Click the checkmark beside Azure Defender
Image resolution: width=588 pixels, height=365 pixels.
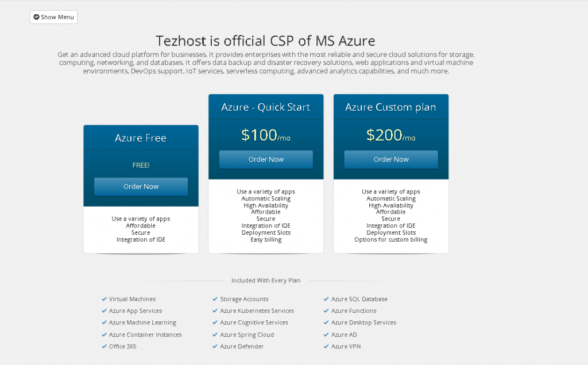pos(215,347)
